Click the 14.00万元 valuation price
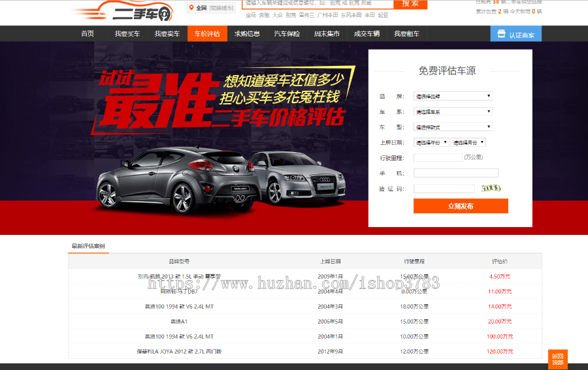 [x=500, y=306]
